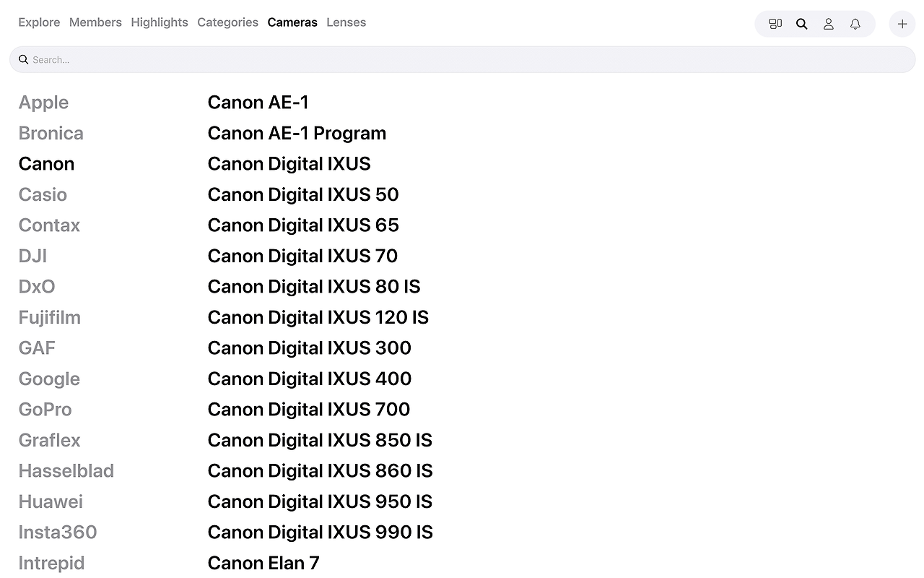Viewport: 924px width, 578px height.
Task: Open the notifications bell
Action: coord(855,24)
